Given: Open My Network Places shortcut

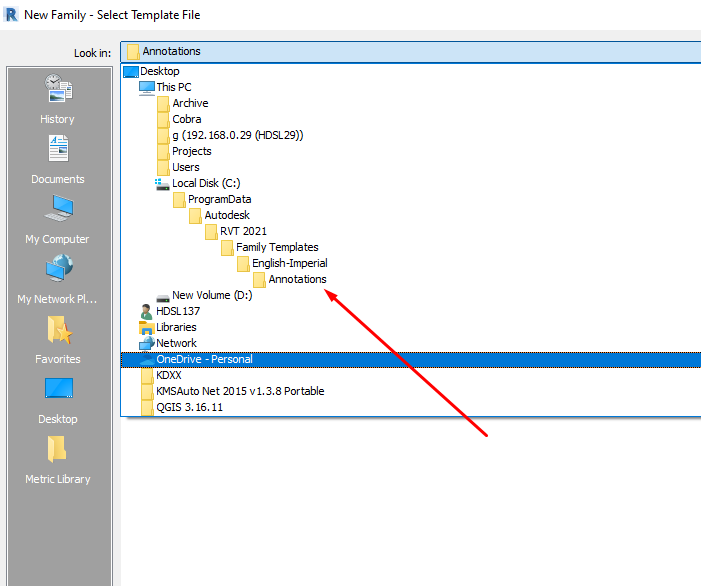Looking at the screenshot, I should click(58, 279).
